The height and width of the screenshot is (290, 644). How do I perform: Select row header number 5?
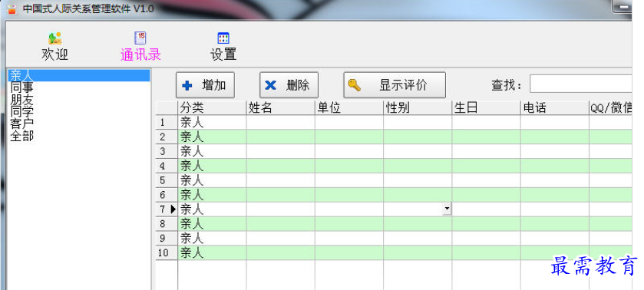(x=167, y=180)
